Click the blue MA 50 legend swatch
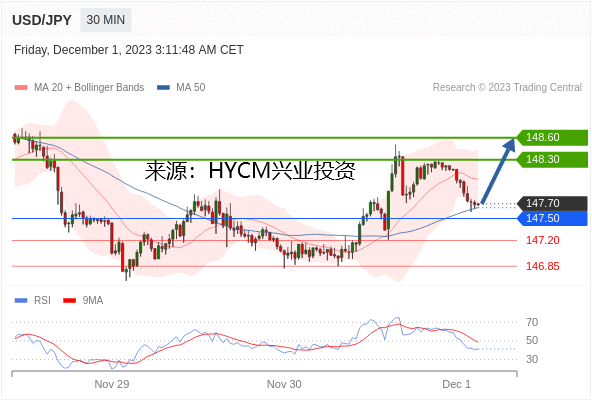The height and width of the screenshot is (403, 592). 163,88
